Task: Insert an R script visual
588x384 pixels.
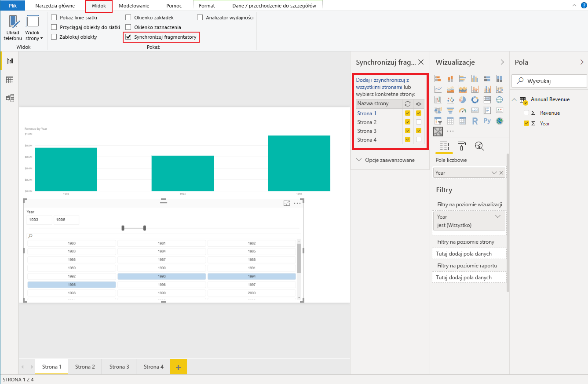Action: 475,121
